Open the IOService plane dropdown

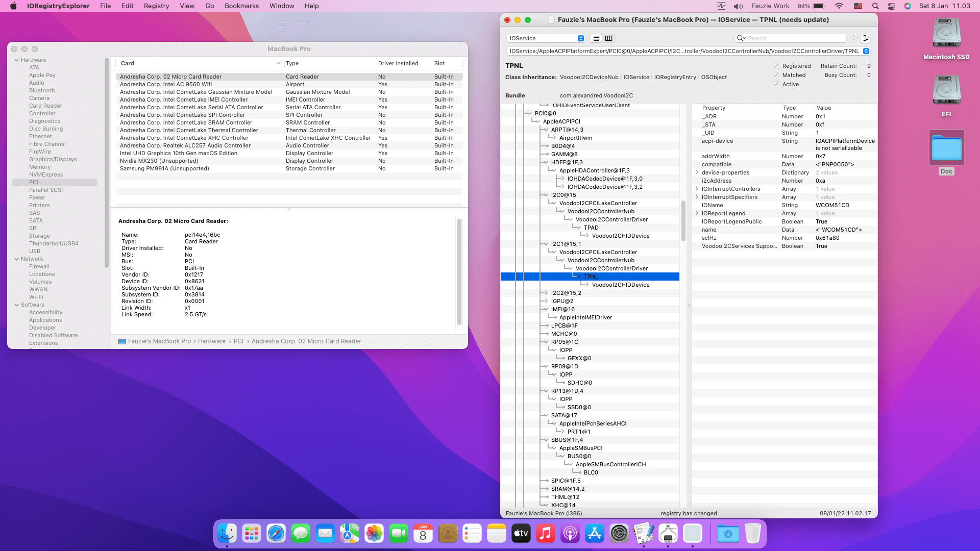click(x=545, y=38)
